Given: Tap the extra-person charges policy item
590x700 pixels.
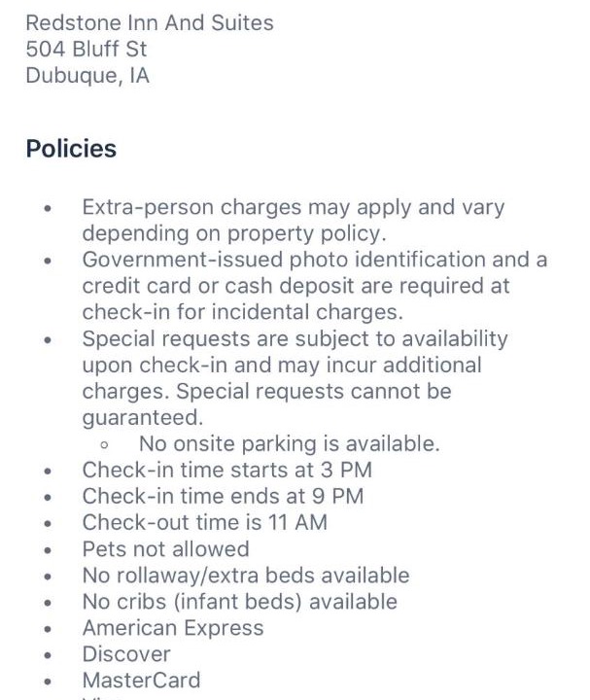Looking at the screenshot, I should [294, 220].
